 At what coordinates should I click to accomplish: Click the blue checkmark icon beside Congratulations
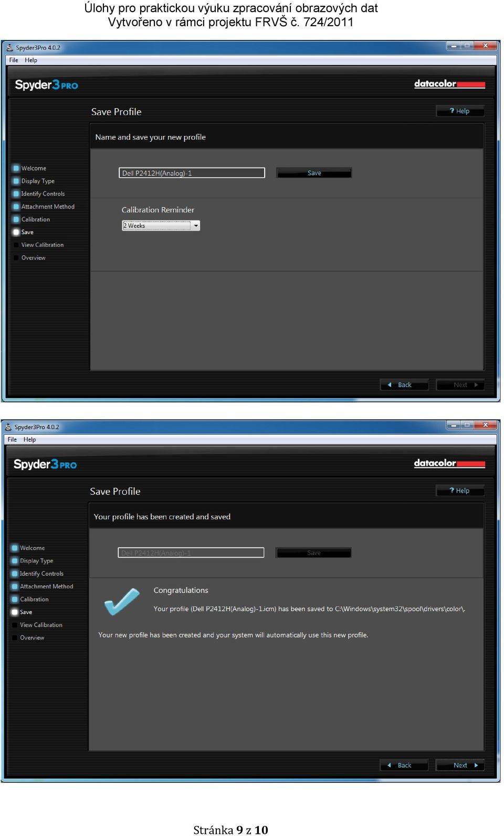point(122,601)
